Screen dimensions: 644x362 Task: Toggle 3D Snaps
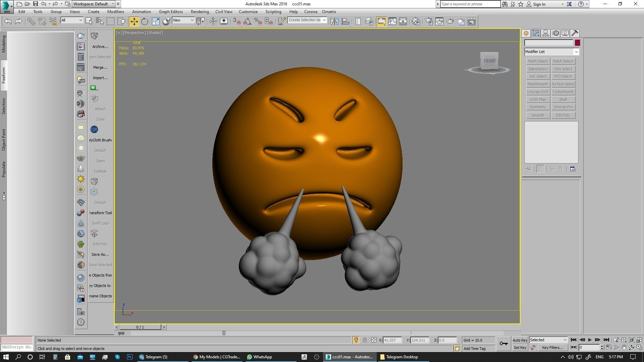click(x=236, y=21)
